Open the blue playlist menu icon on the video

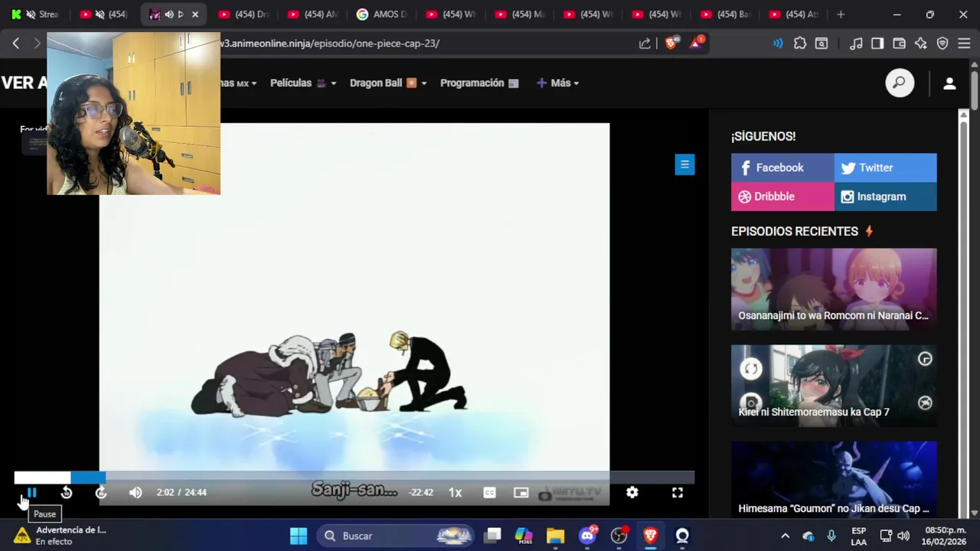[684, 165]
